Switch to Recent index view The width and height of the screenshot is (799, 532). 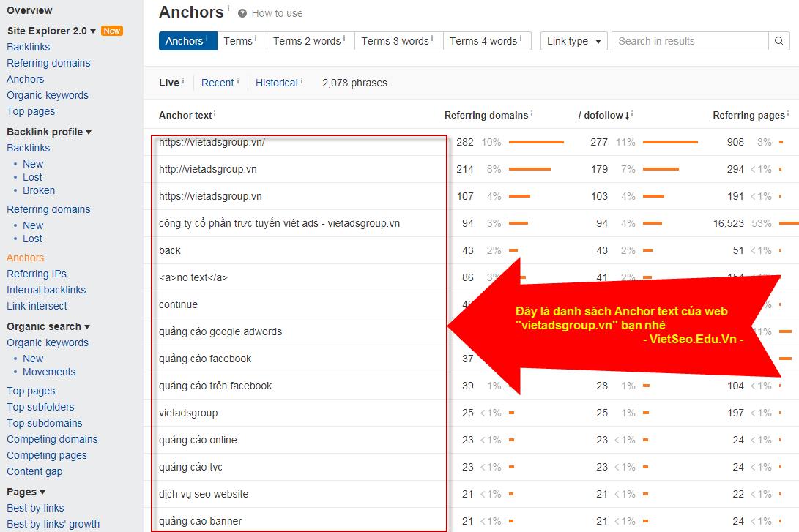tap(218, 83)
